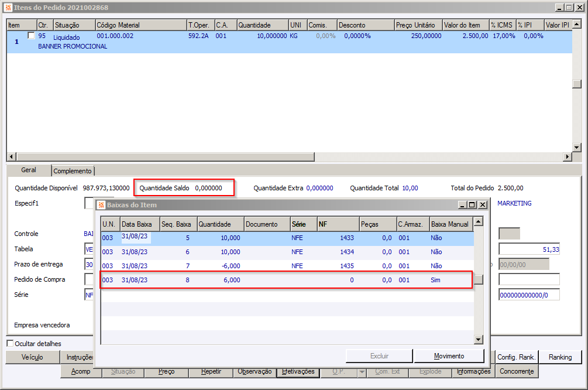
Task: Click Config. Rank. button
Action: coord(516,357)
